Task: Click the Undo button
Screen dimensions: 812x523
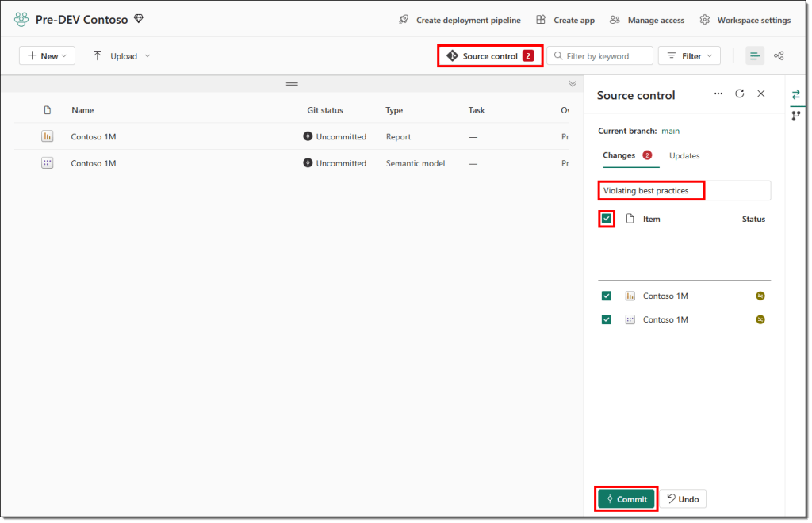Action: tap(683, 499)
